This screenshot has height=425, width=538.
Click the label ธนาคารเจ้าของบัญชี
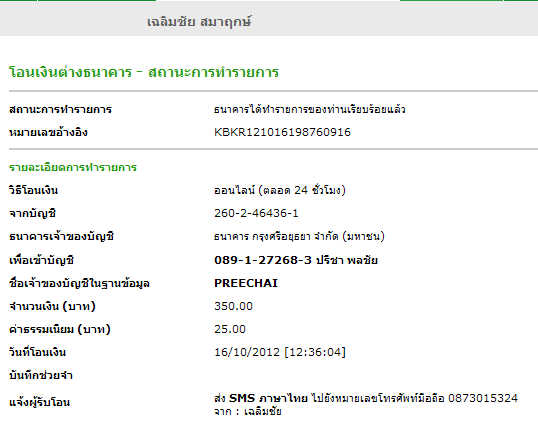61,237
